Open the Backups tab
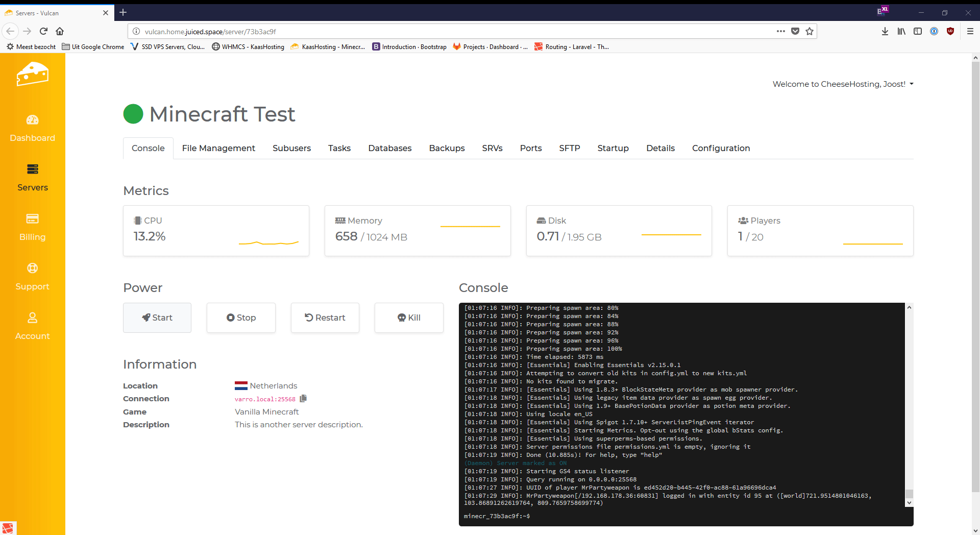Screen dimensions: 980x535 (x=447, y=148)
